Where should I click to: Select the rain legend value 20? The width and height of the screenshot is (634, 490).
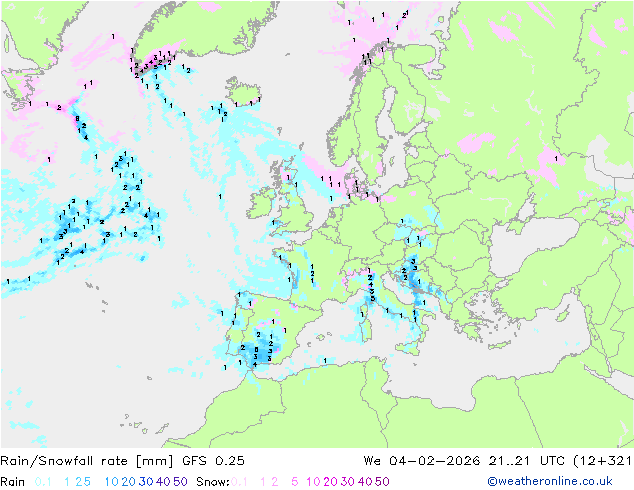pyautogui.click(x=129, y=482)
